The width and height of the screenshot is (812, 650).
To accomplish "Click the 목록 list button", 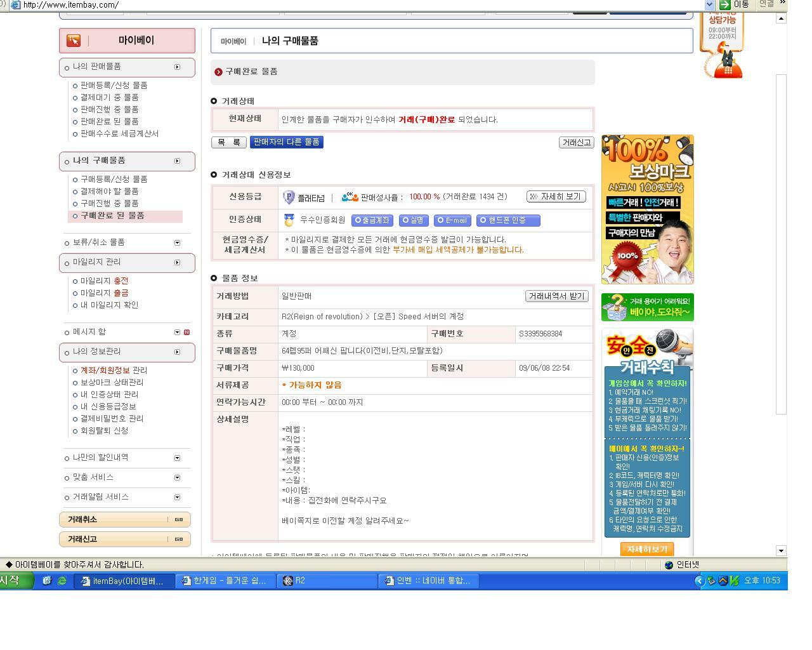I will (x=228, y=142).
